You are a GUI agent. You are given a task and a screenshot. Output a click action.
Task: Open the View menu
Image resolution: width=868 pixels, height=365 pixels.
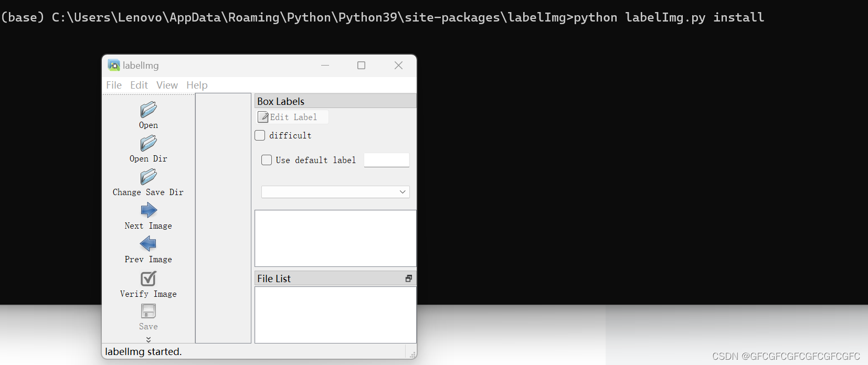coord(167,85)
